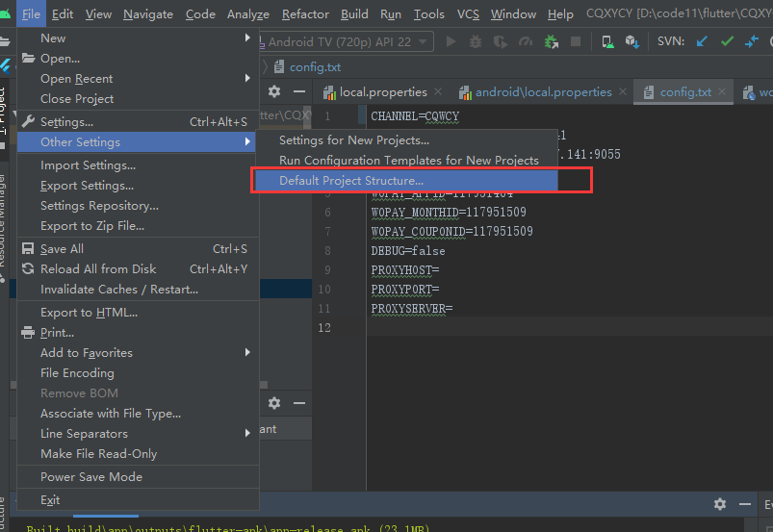Screen dimensions: 773x532
Task: Collapse lower-left panel with minus icon
Action: click(299, 403)
